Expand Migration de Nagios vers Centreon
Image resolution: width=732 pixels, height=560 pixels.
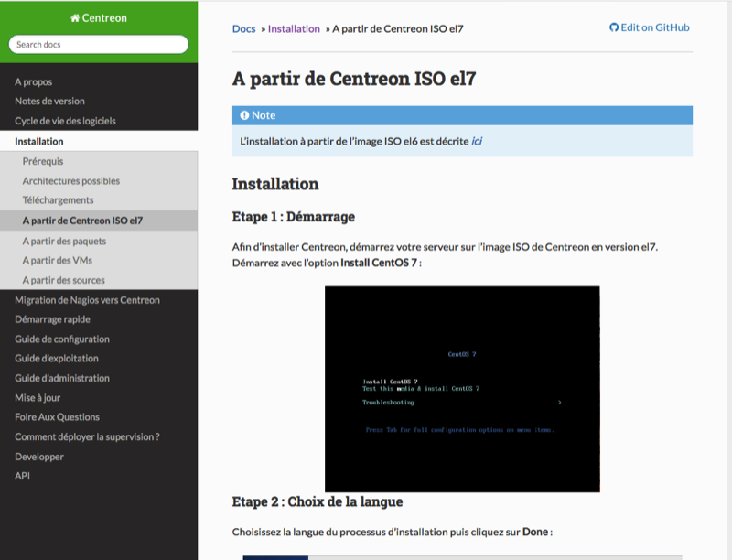(87, 299)
